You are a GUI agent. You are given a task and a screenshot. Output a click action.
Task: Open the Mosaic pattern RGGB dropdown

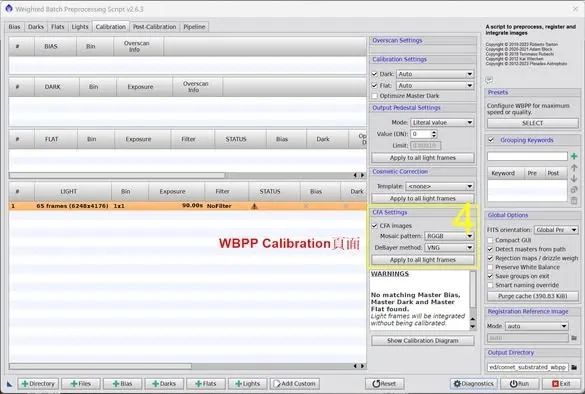click(449, 236)
